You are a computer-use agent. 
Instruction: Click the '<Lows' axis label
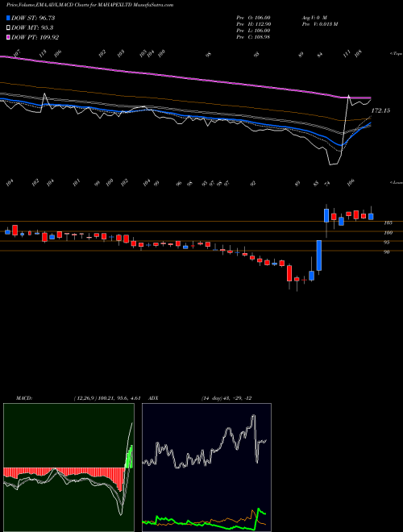click(397, 182)
